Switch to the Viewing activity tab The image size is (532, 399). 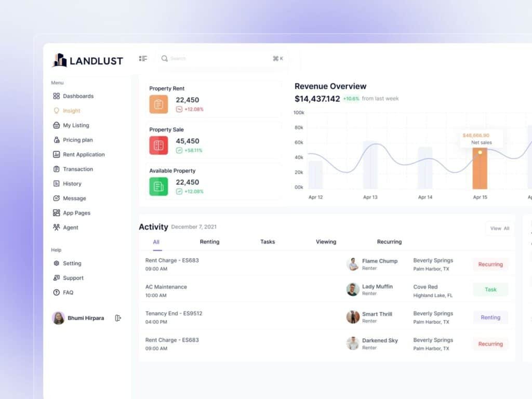pos(326,242)
